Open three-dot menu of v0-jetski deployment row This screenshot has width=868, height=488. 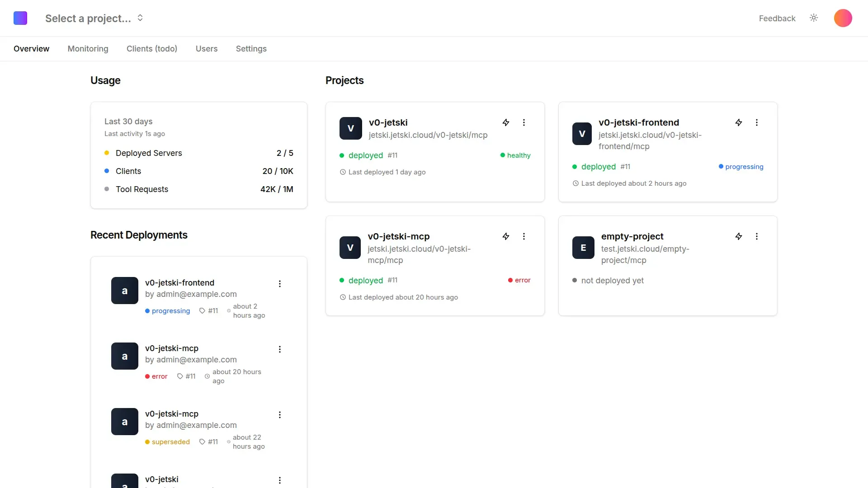pos(280,480)
